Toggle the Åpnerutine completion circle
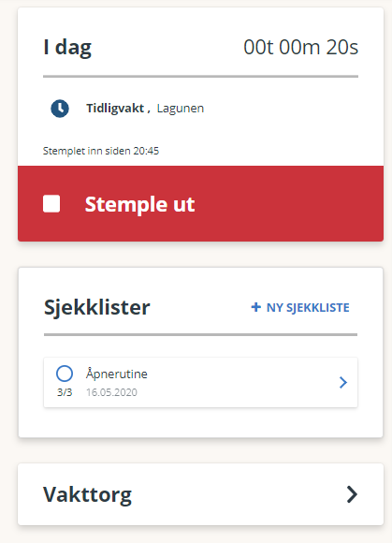This screenshot has height=543, width=392. pyautogui.click(x=65, y=374)
